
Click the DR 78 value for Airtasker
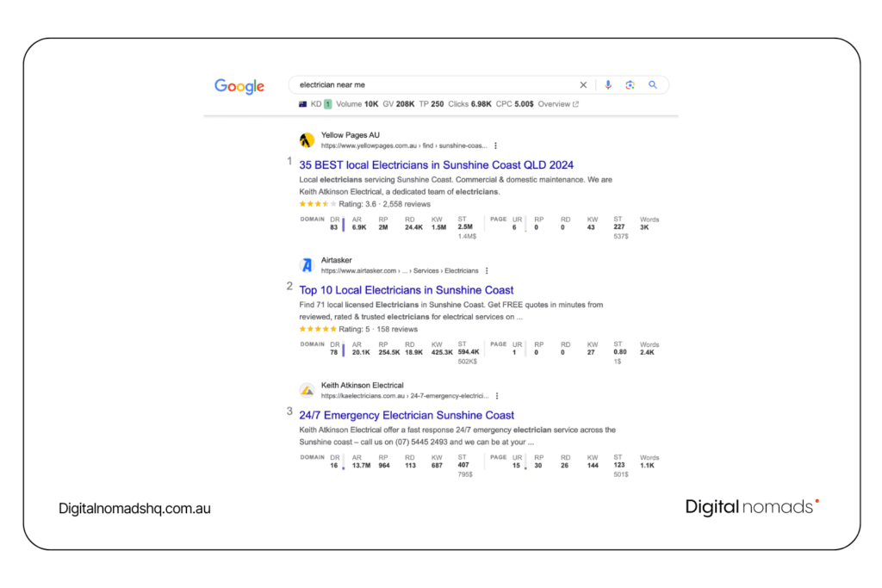click(x=333, y=352)
